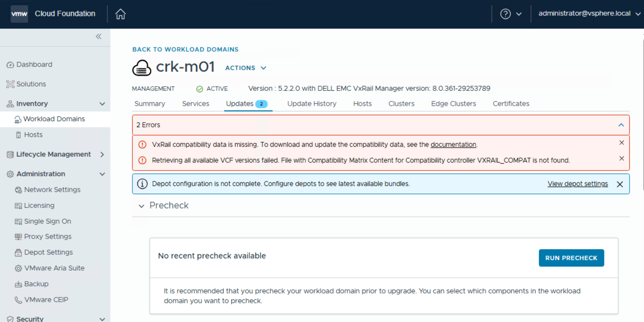Collapse the 2 Errors panel

point(621,125)
